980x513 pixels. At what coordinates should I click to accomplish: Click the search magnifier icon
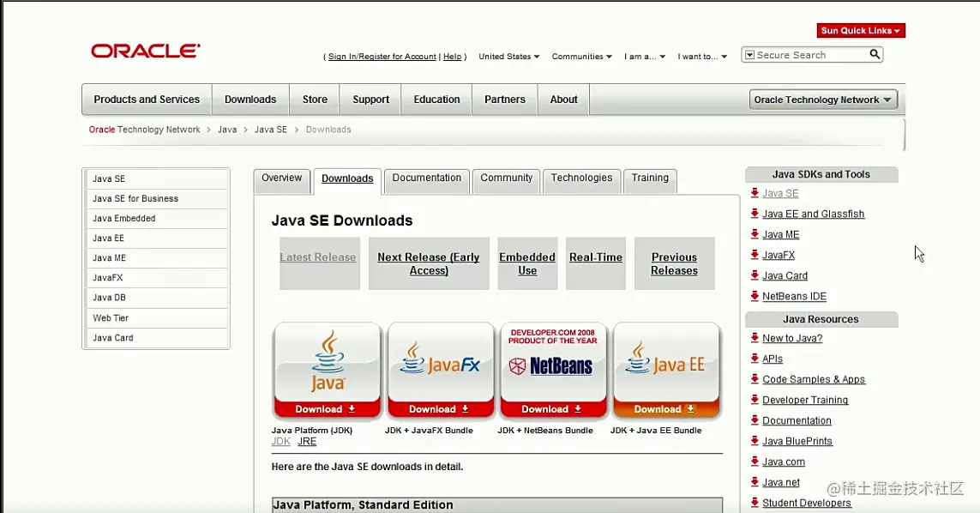click(875, 54)
